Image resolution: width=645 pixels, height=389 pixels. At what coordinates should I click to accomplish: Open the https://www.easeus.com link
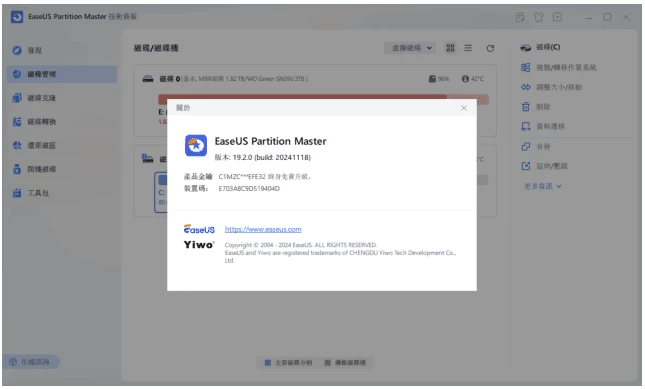[263, 229]
